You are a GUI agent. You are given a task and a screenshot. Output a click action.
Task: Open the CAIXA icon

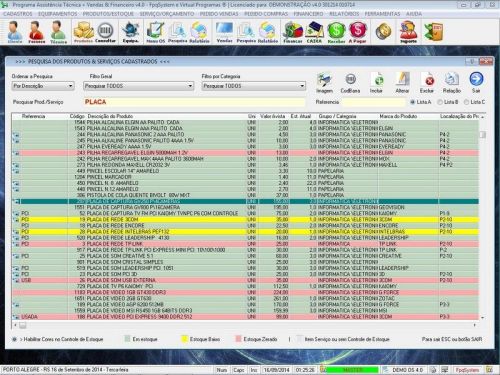click(x=314, y=32)
